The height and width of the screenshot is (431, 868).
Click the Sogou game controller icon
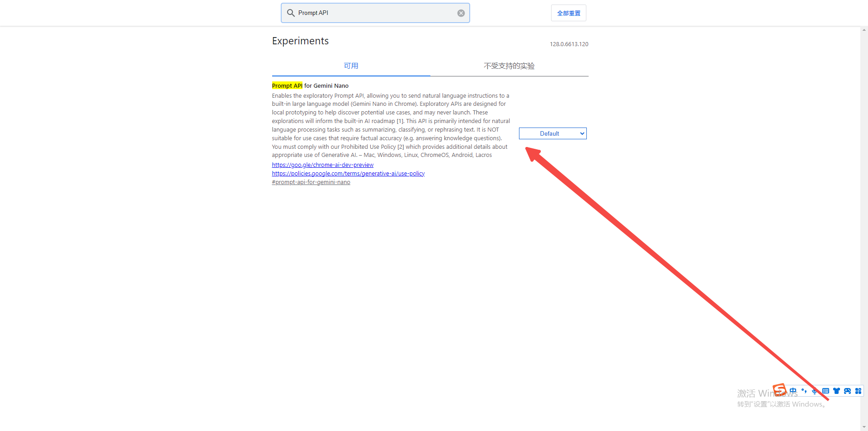(847, 391)
